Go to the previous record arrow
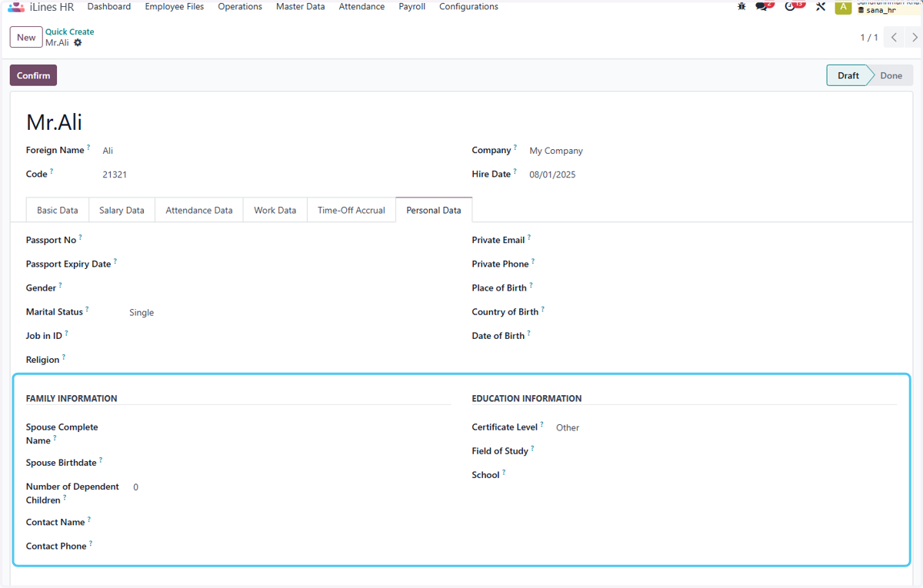 tap(894, 37)
